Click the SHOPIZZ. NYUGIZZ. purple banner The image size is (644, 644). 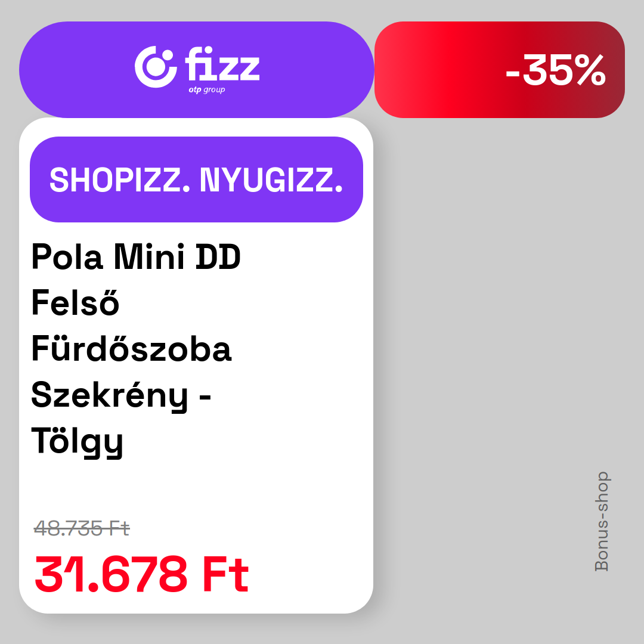pyautogui.click(x=196, y=179)
